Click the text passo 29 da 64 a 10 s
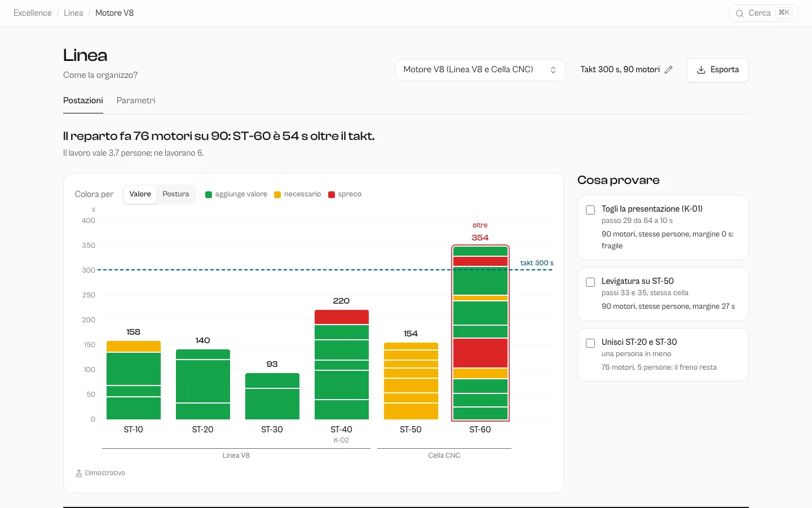 point(637,221)
